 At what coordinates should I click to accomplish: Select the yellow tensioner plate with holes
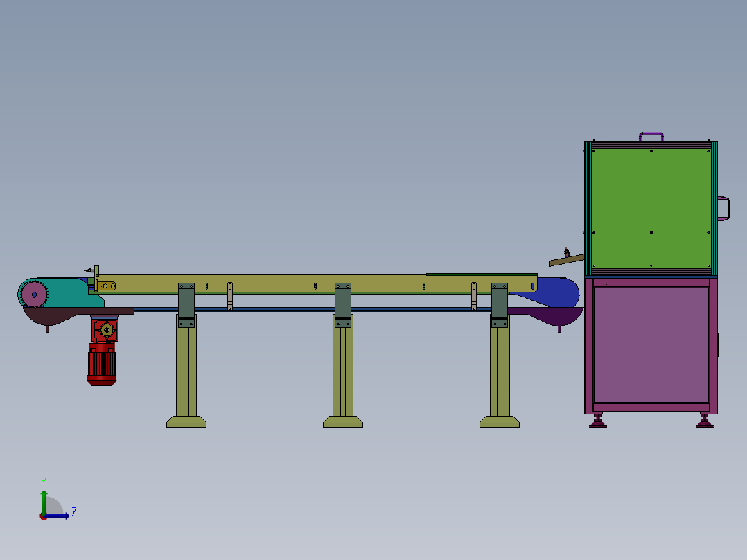point(106,286)
